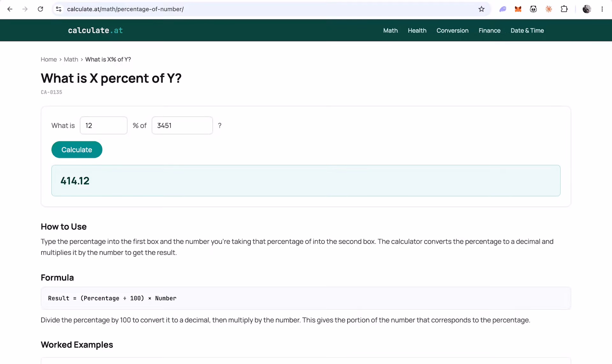Click the Formula heading
Screen dimensions: 612x364
tap(57, 278)
